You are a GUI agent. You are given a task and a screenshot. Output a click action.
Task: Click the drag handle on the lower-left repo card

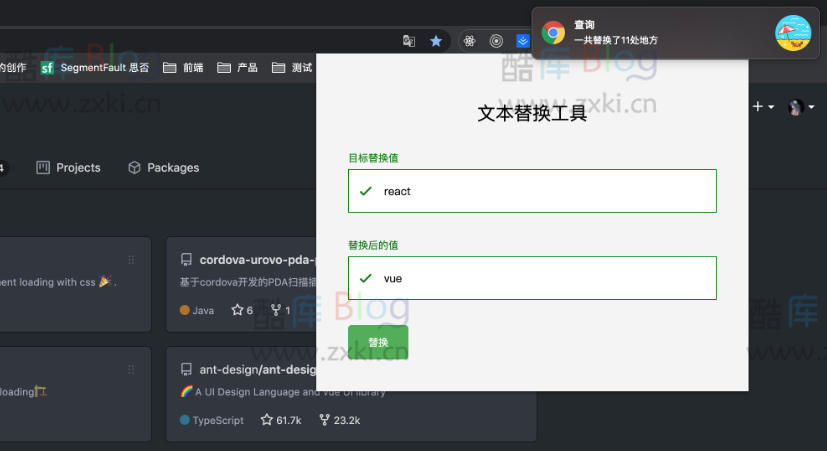click(131, 369)
